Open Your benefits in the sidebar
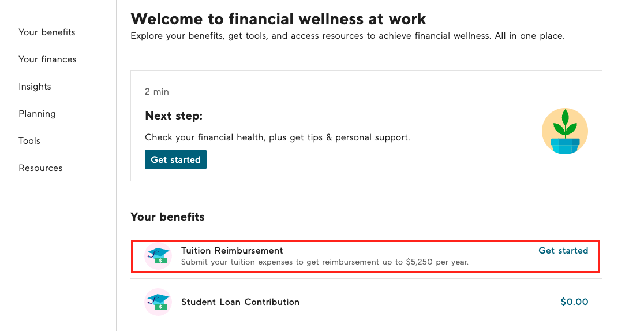The image size is (644, 331). point(47,32)
